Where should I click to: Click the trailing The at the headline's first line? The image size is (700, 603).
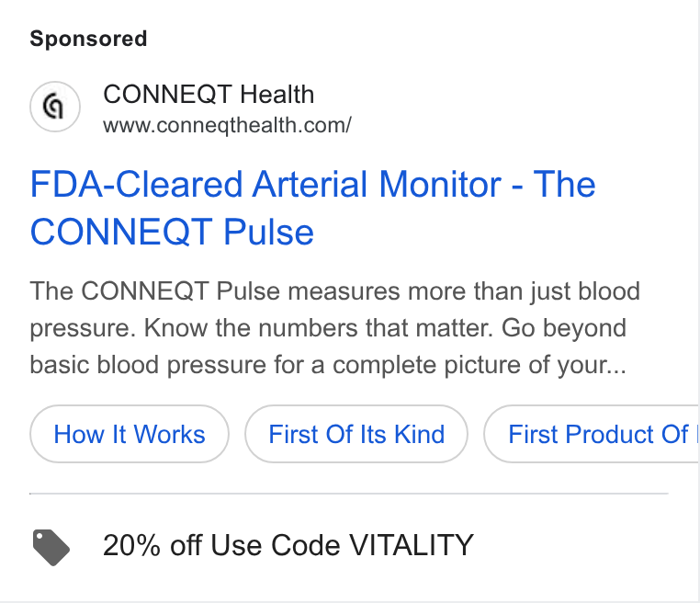click(x=565, y=184)
